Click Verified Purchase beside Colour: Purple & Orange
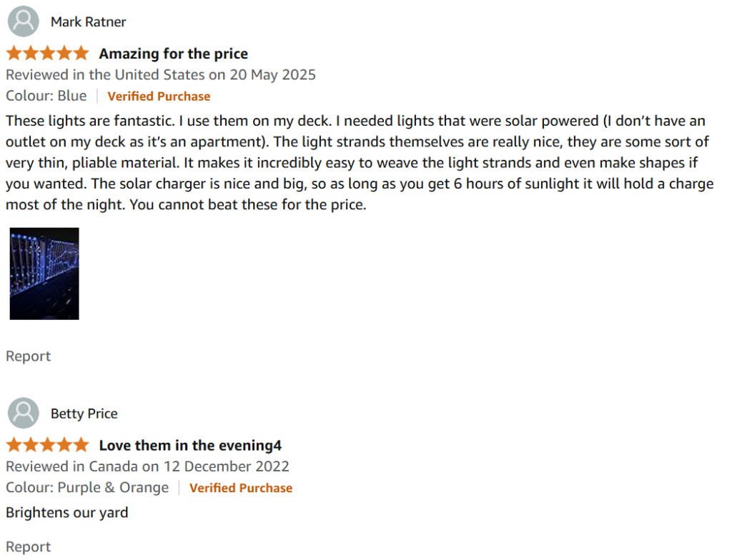The height and width of the screenshot is (560, 732). coord(241,488)
